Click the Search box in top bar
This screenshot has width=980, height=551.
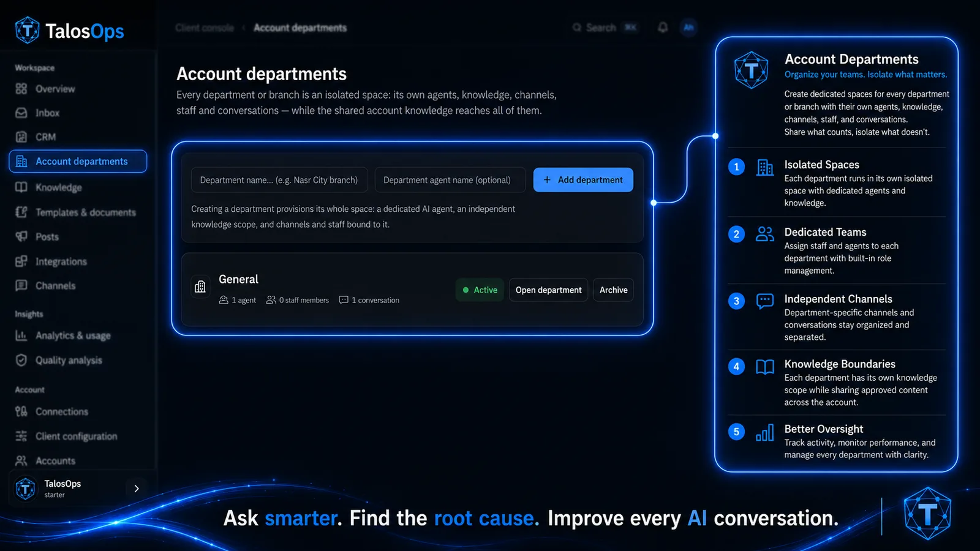605,28
